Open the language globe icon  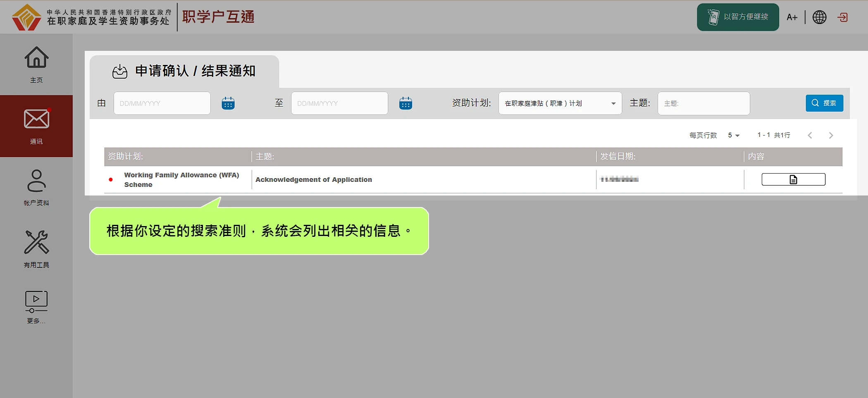[x=819, y=17]
